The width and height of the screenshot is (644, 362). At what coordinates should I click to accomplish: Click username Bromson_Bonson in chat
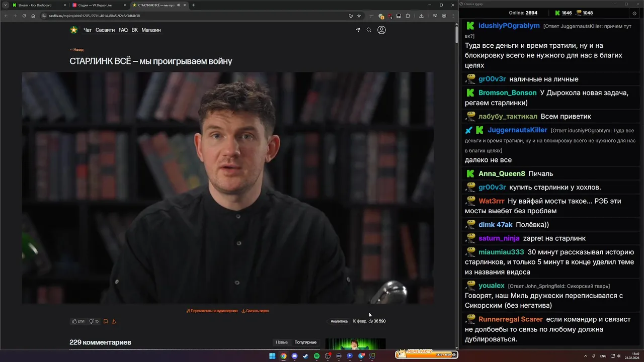coord(508,93)
